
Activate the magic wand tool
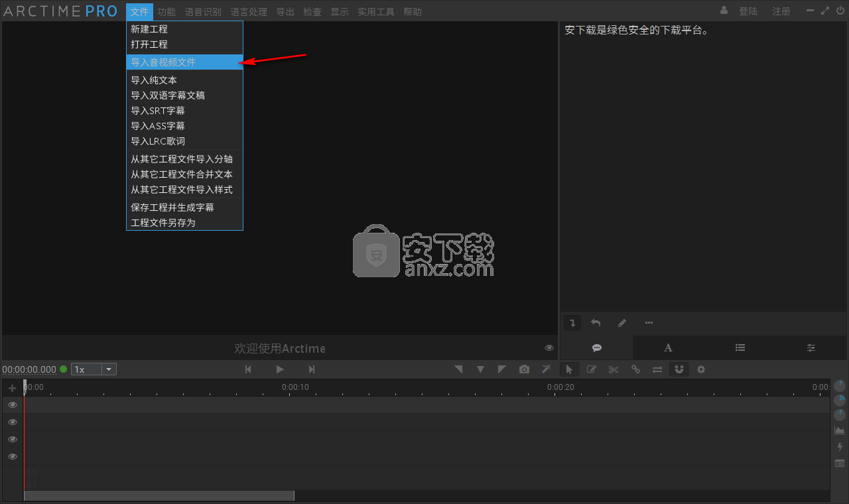pyautogui.click(x=546, y=369)
